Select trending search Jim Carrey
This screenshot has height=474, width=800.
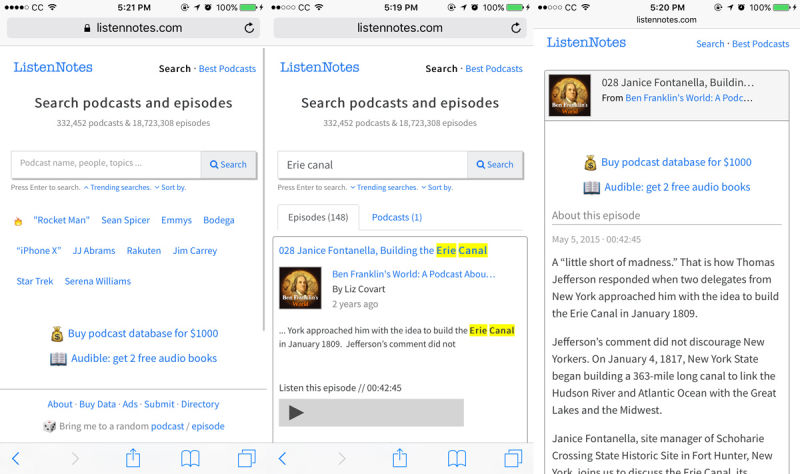(195, 251)
